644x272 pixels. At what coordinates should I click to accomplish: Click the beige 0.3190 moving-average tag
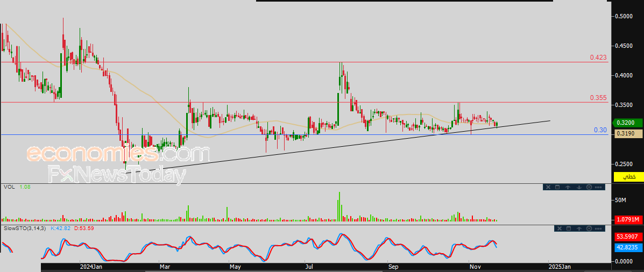[628, 134]
